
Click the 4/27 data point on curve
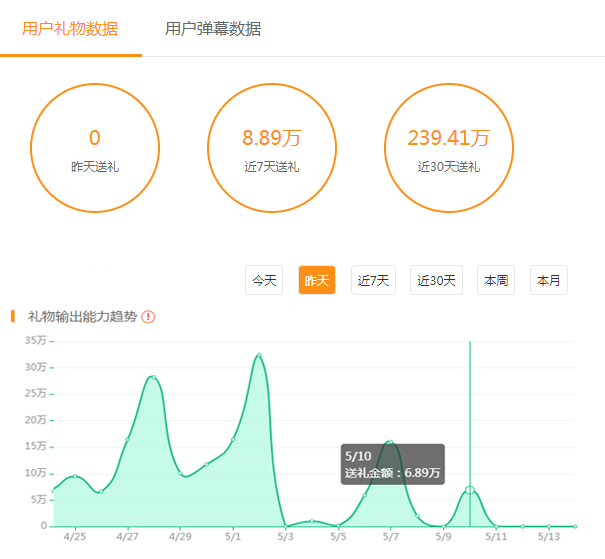127,439
